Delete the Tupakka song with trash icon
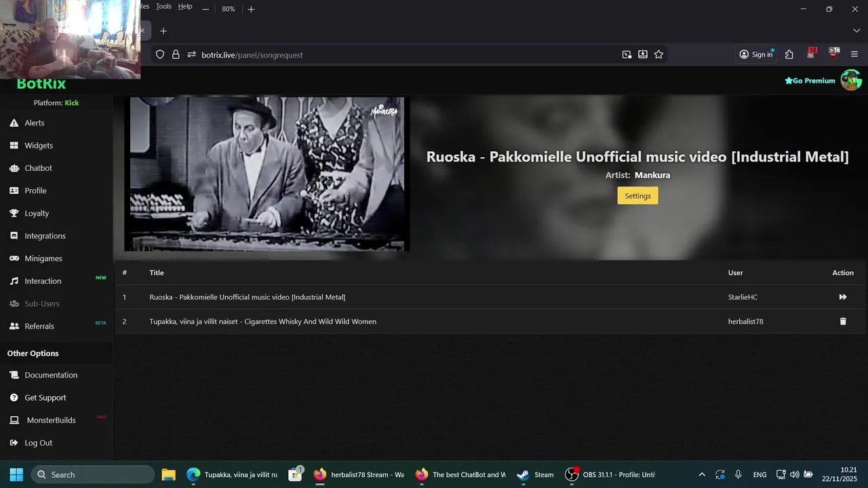This screenshot has height=488, width=868. tap(843, 321)
